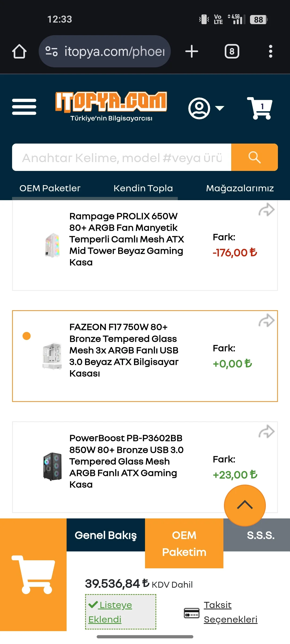Switch to the S.S.S. tab
Screen dimensions: 290x644
260,535
